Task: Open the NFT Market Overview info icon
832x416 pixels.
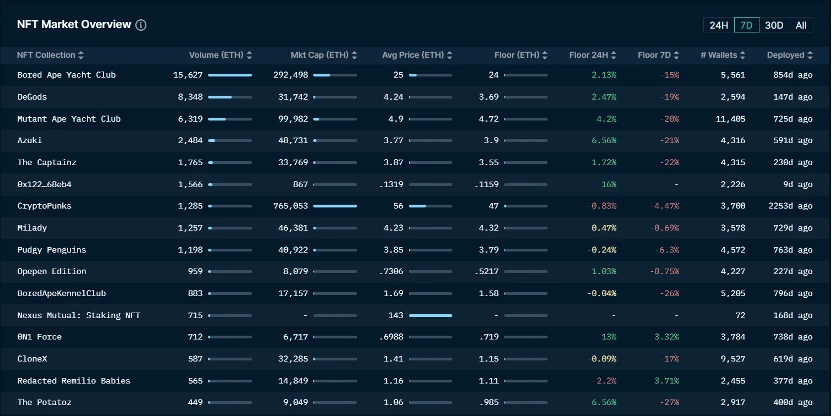Action: point(141,25)
